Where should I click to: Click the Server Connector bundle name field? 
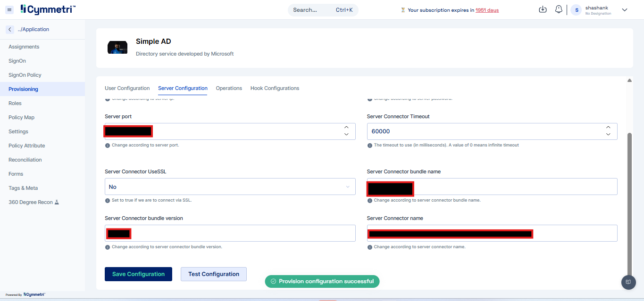(x=492, y=187)
